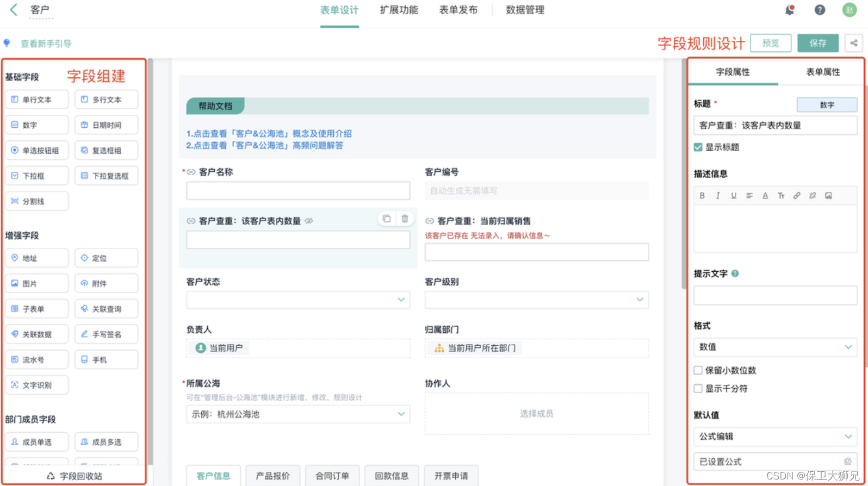Add a 关联查询 field
The height and width of the screenshot is (486, 868).
tap(107, 309)
